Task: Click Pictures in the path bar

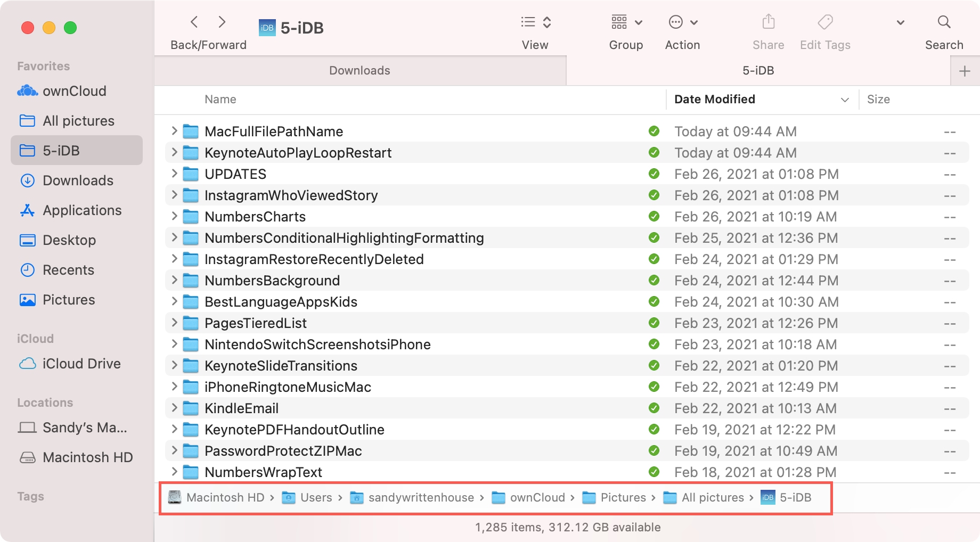Action: (614, 497)
